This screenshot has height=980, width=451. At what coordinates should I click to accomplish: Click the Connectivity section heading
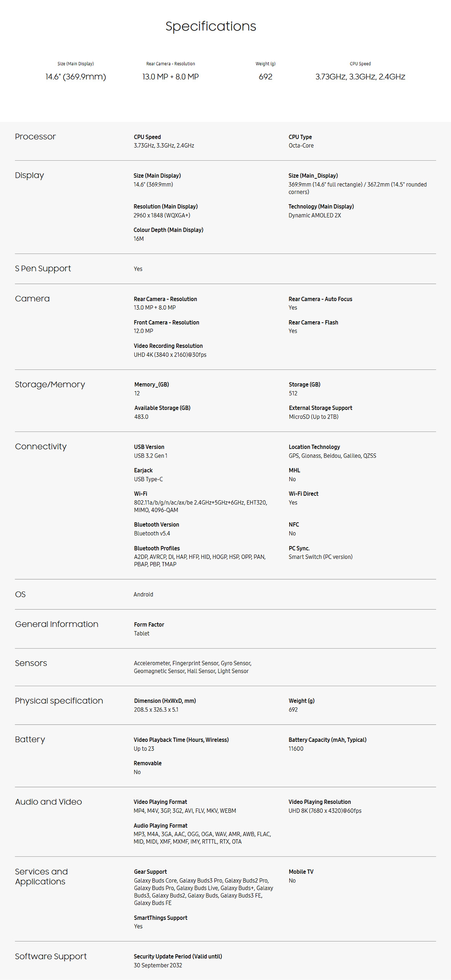[x=41, y=446]
